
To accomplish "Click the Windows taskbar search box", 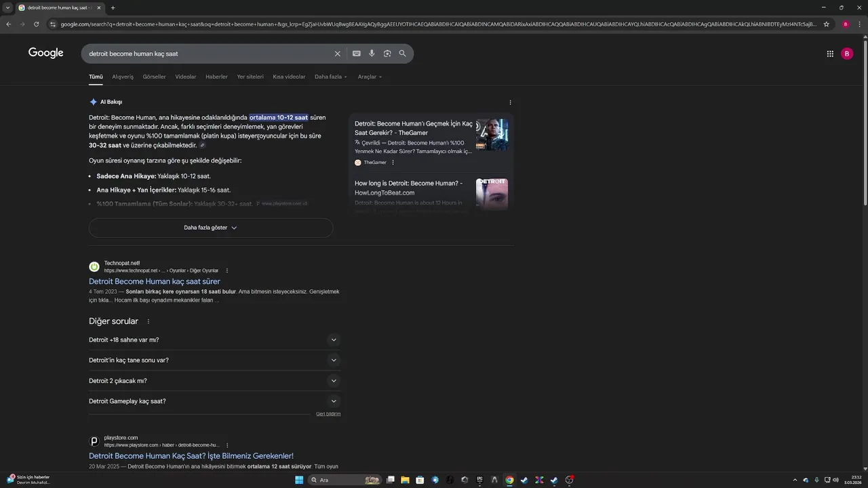I will point(346,480).
